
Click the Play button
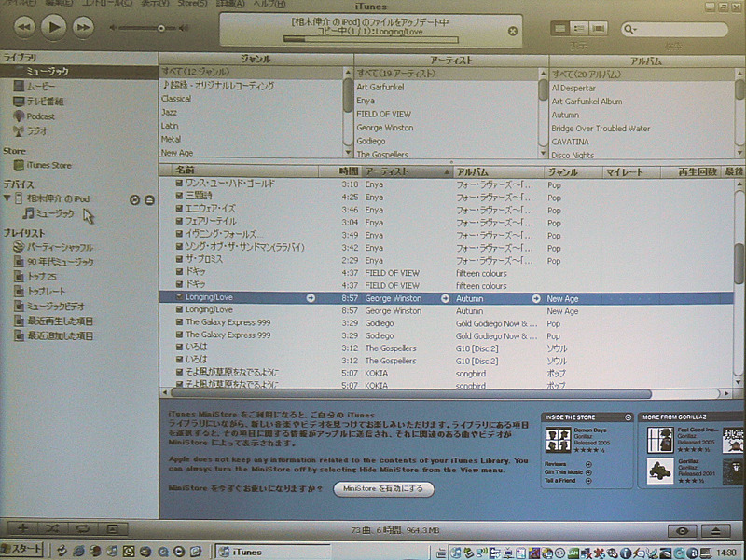pyautogui.click(x=53, y=27)
